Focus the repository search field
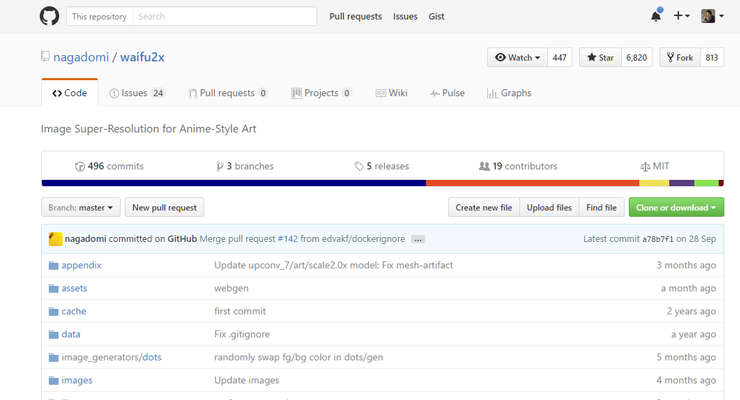The height and width of the screenshot is (400, 740). coord(225,16)
